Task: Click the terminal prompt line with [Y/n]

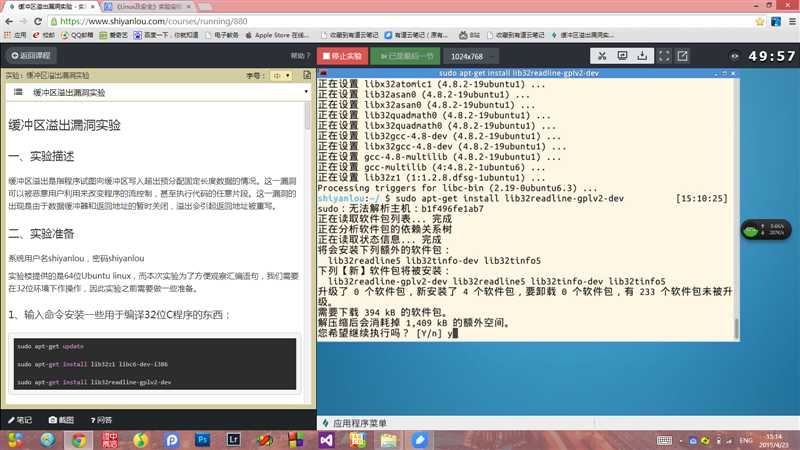Action: click(x=388, y=333)
